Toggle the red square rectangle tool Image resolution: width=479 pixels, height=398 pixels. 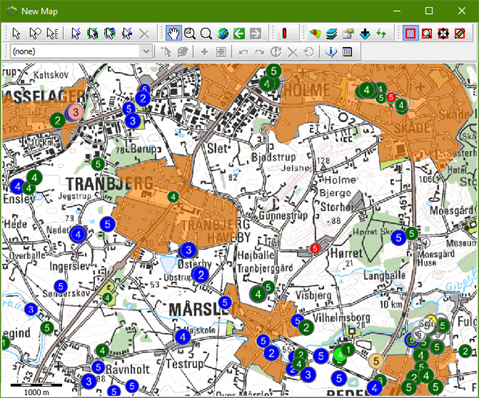(x=410, y=33)
